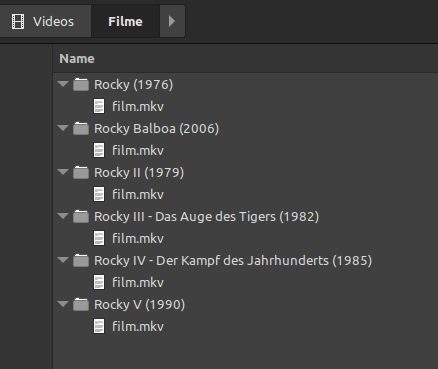438x369 pixels.
Task: Click the Videos film-strip icon in path bar
Action: click(x=18, y=22)
